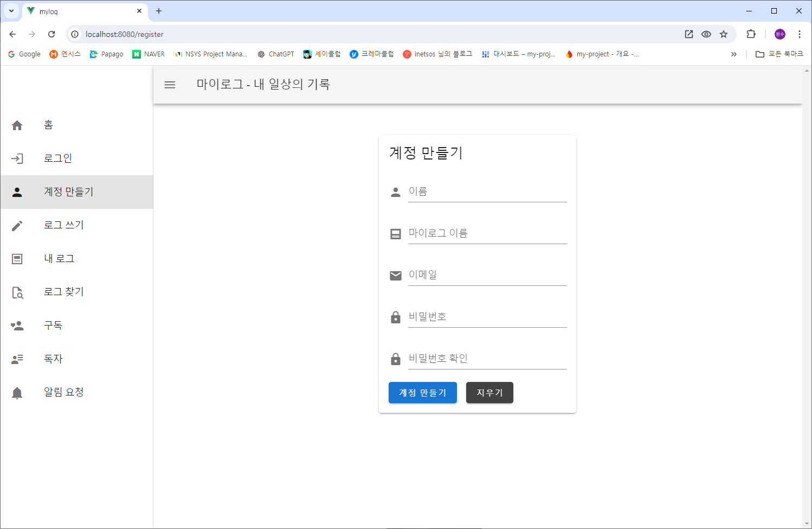
Task: Click the home icon in the sidebar
Action: (x=17, y=125)
